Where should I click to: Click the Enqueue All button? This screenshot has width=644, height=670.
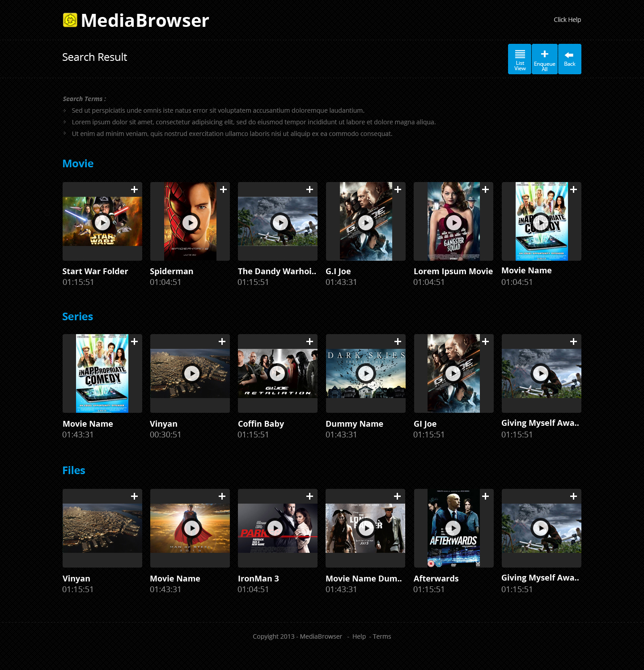point(545,59)
